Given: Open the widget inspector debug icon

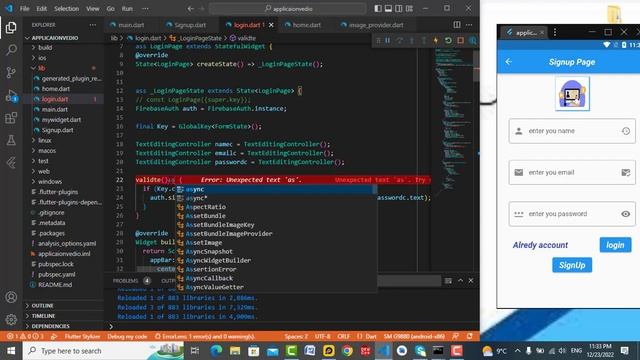Looking at the screenshot, I should click(x=472, y=40).
